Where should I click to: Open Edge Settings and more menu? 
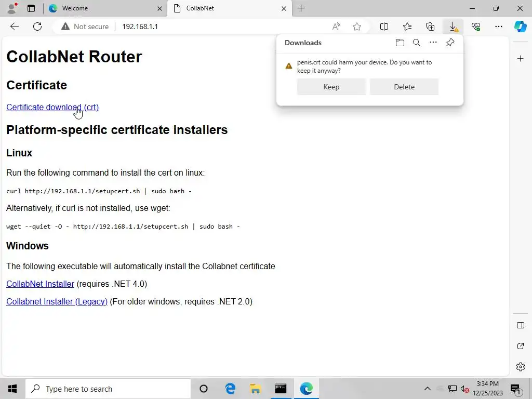(499, 26)
